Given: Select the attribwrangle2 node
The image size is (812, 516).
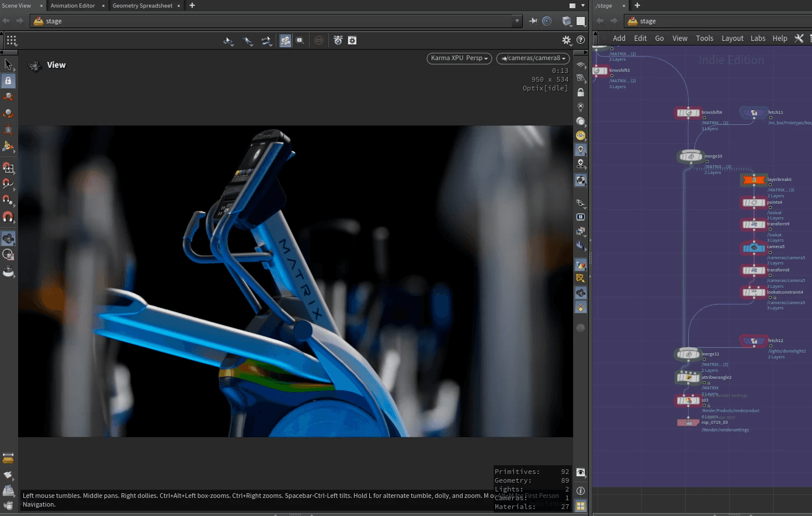Looking at the screenshot, I should tap(688, 378).
